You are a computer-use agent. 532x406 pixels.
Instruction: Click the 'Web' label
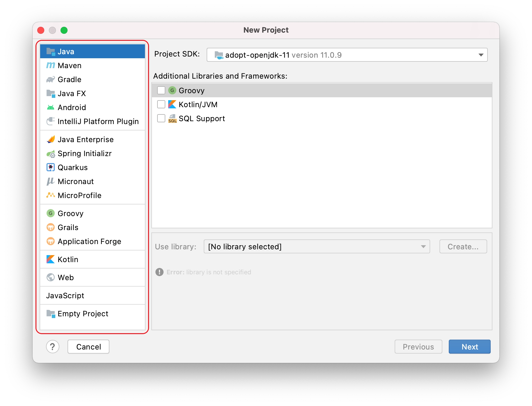coord(66,278)
